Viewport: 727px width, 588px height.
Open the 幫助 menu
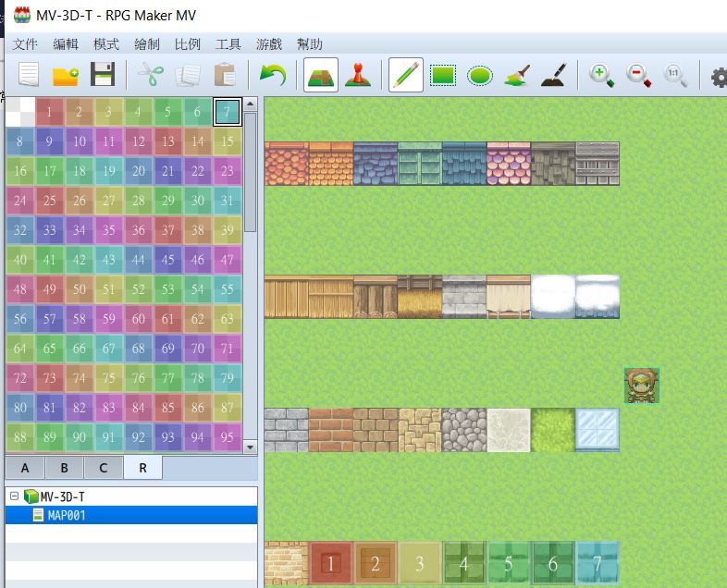coord(310,44)
